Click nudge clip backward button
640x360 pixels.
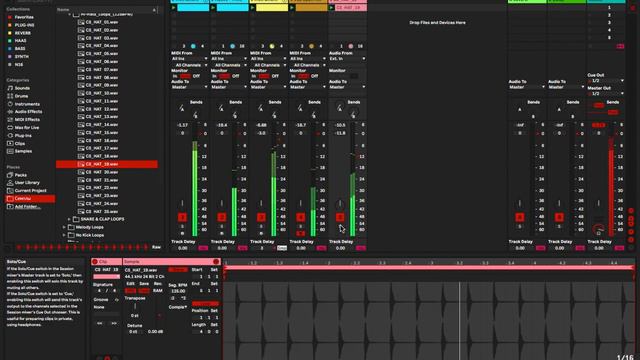100,323
